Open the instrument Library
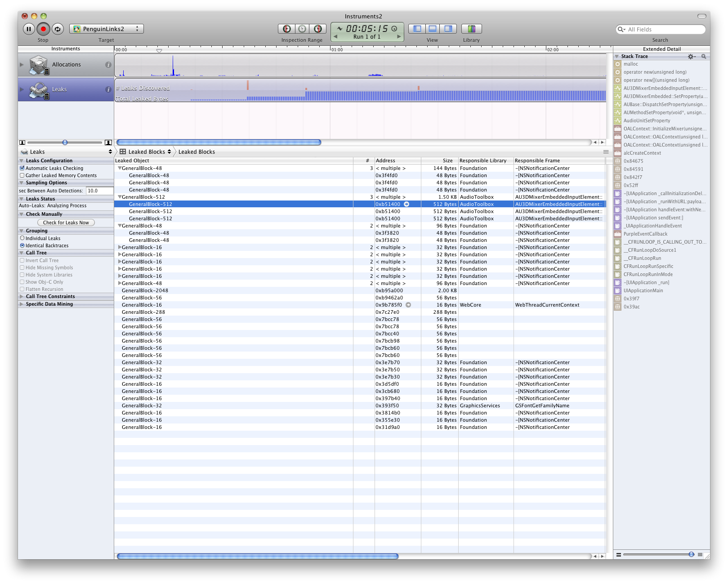Screen dimensions: 728x584 pos(471,29)
